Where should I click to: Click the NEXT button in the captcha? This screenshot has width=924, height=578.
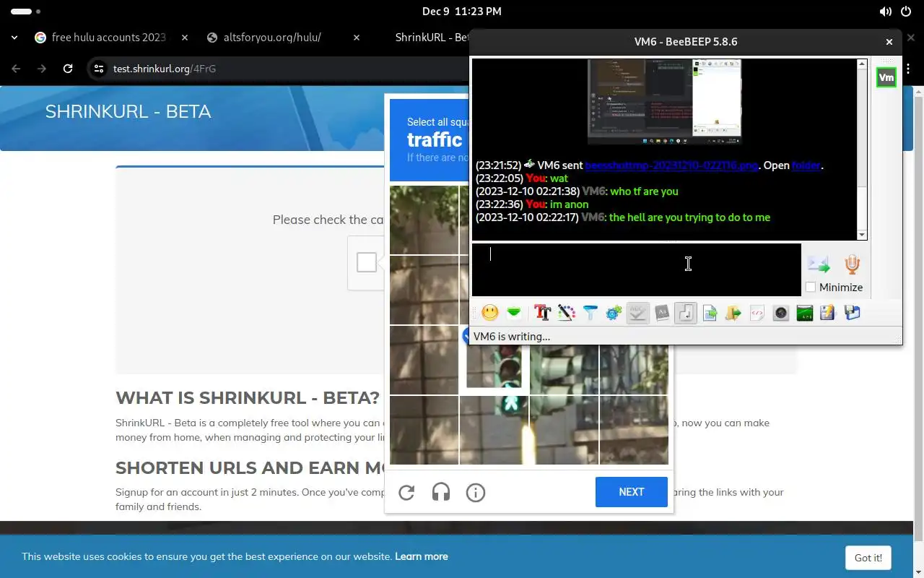point(632,492)
